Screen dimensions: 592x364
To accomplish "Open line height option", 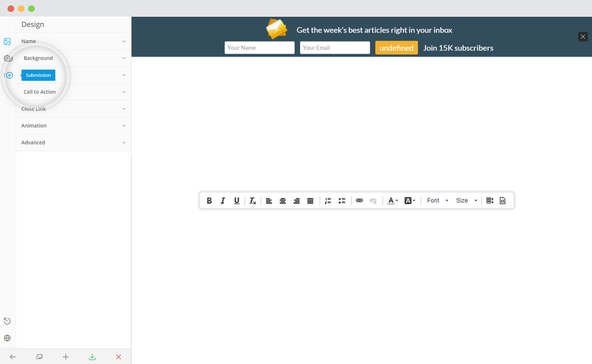I will click(x=489, y=201).
